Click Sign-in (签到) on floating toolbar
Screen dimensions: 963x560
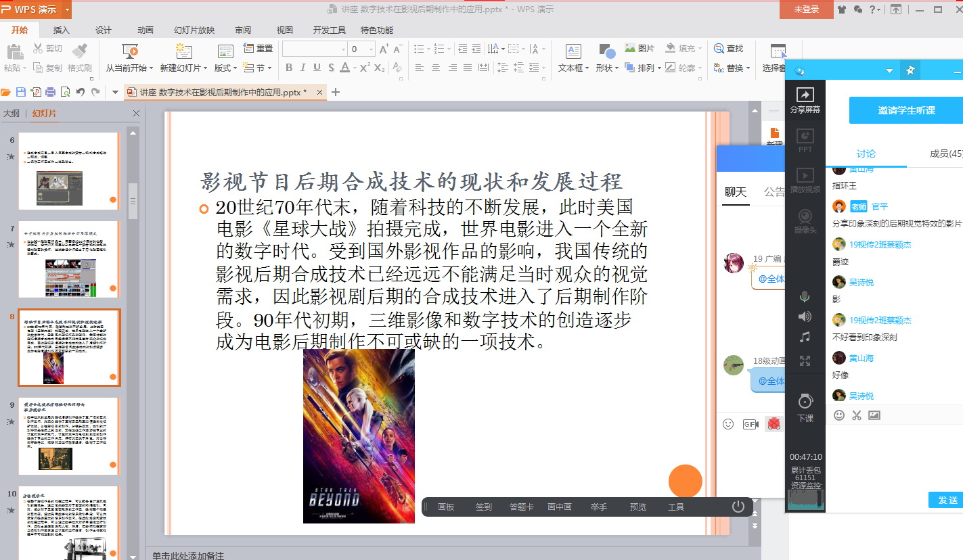tap(483, 507)
